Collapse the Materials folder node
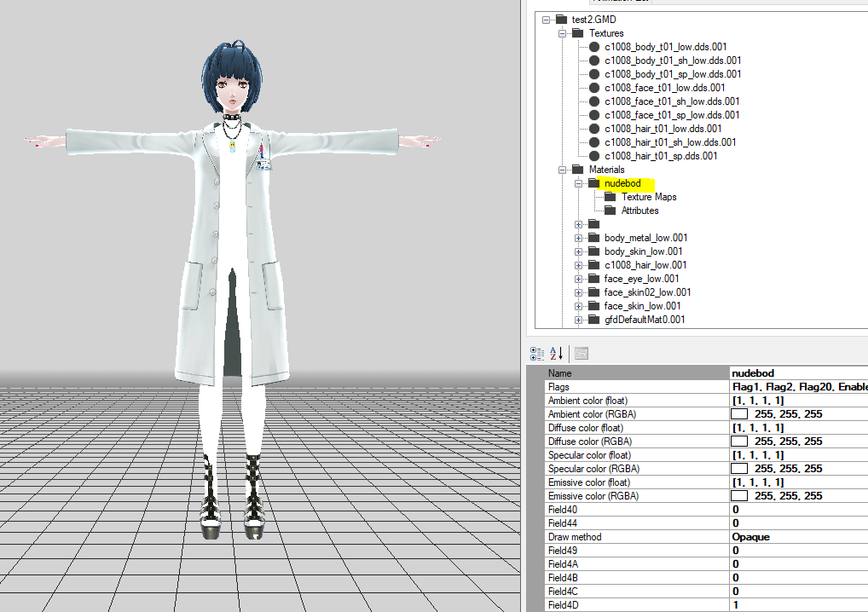This screenshot has width=868, height=612. pyautogui.click(x=563, y=170)
